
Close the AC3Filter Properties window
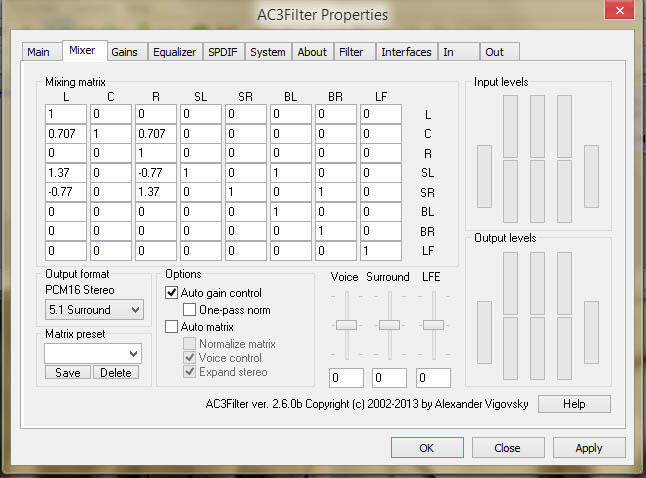(x=619, y=10)
